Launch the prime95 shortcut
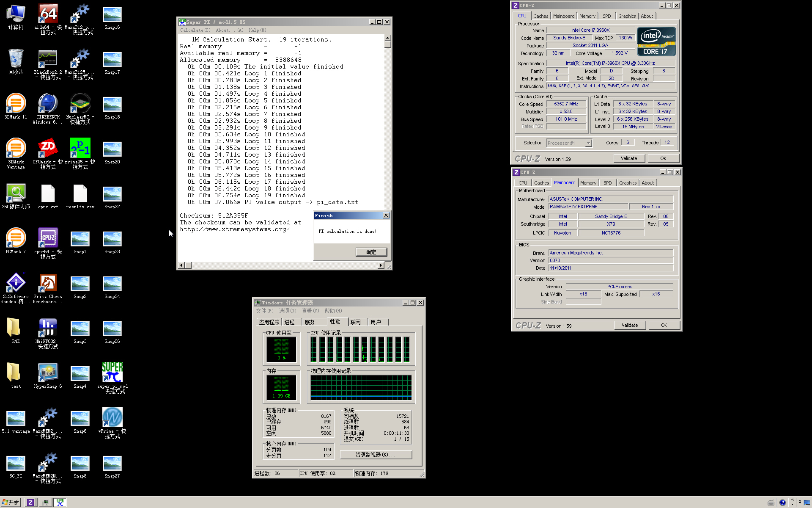The height and width of the screenshot is (508, 812). point(80,154)
